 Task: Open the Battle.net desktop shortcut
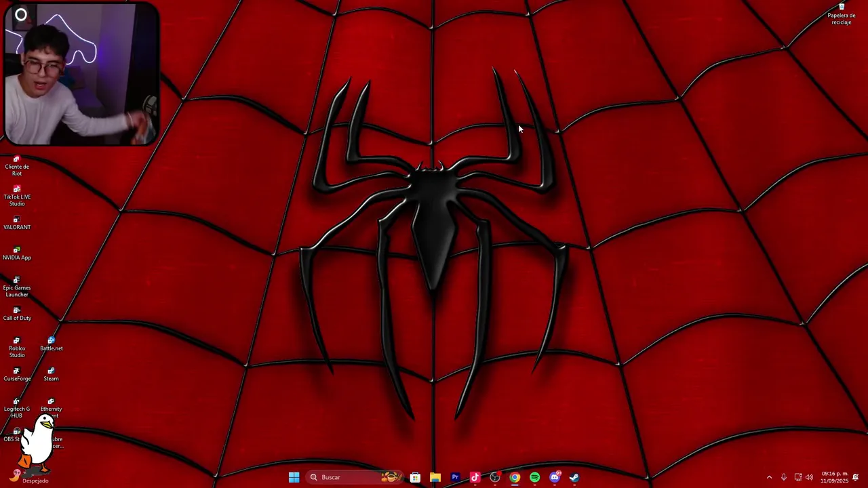point(51,345)
